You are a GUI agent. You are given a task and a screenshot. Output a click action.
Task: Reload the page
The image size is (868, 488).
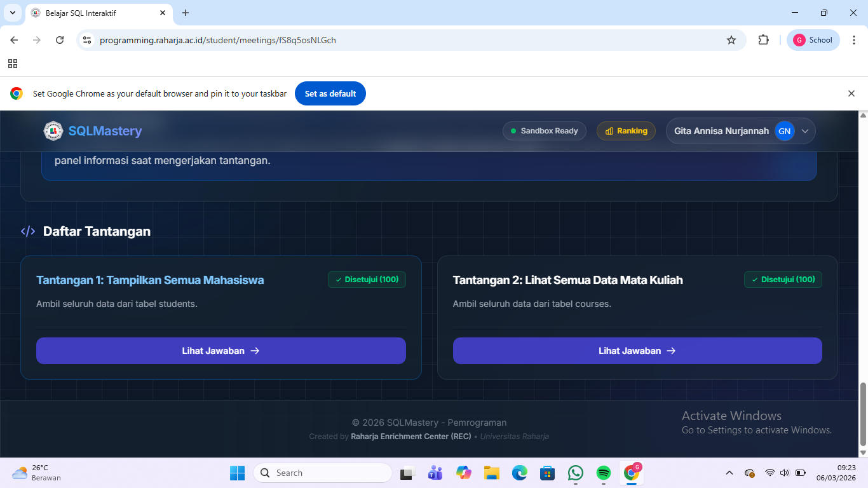60,40
